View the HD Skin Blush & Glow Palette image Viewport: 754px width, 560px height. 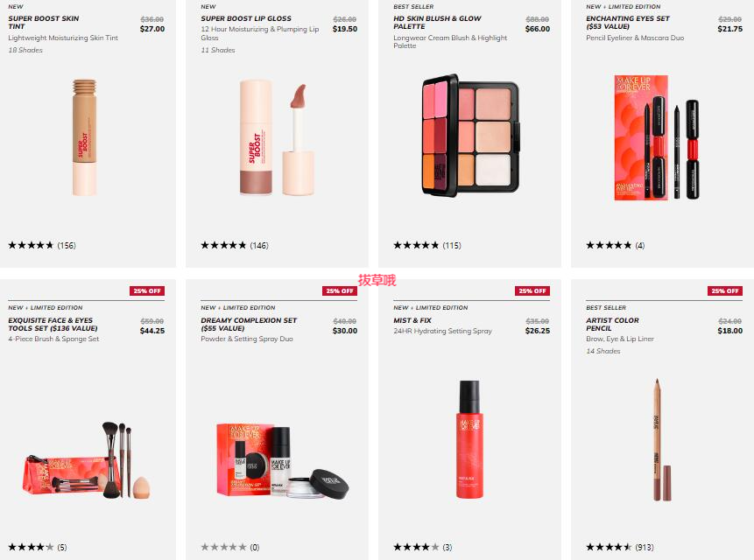point(470,136)
